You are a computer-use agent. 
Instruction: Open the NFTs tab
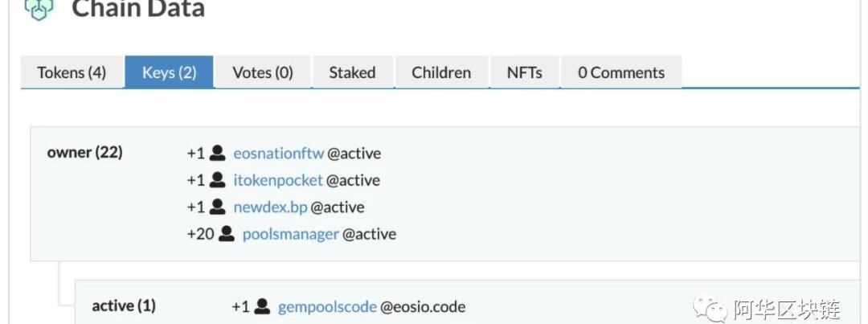[524, 72]
